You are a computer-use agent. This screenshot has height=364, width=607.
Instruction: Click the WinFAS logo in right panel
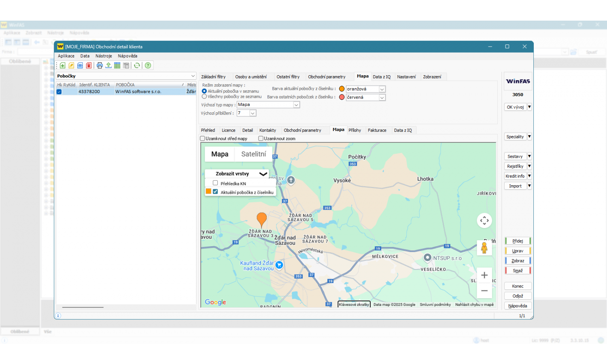pos(518,81)
